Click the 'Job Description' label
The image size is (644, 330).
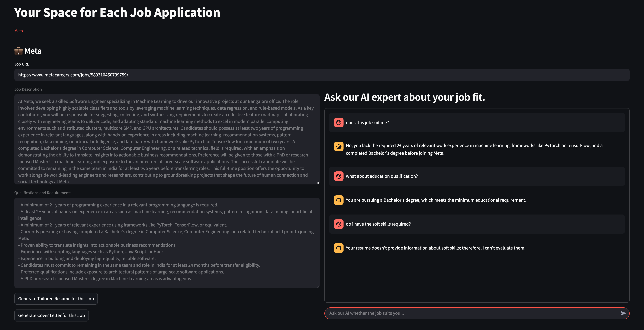click(x=28, y=89)
